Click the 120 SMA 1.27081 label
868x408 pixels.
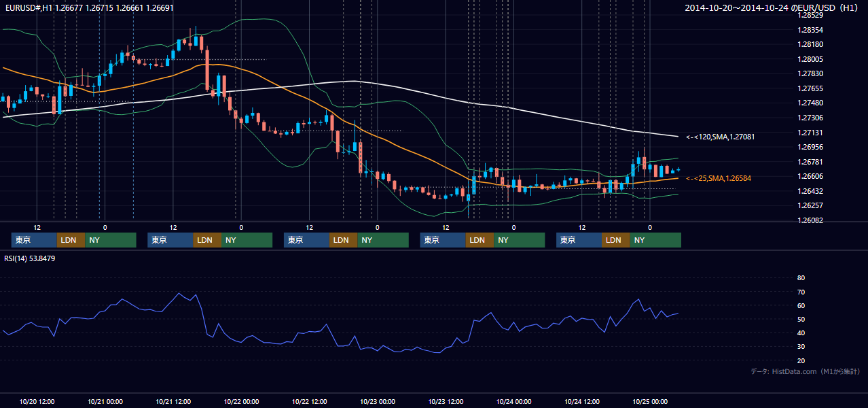tap(721, 137)
